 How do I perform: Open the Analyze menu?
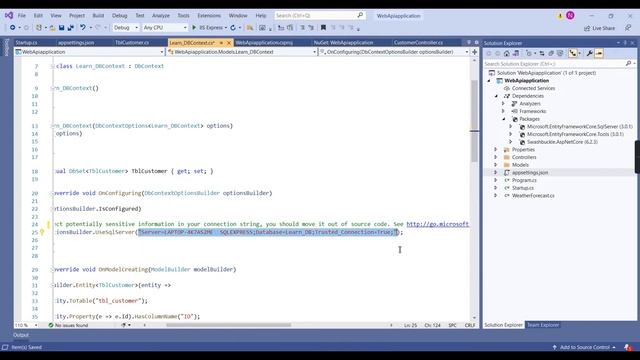click(161, 16)
